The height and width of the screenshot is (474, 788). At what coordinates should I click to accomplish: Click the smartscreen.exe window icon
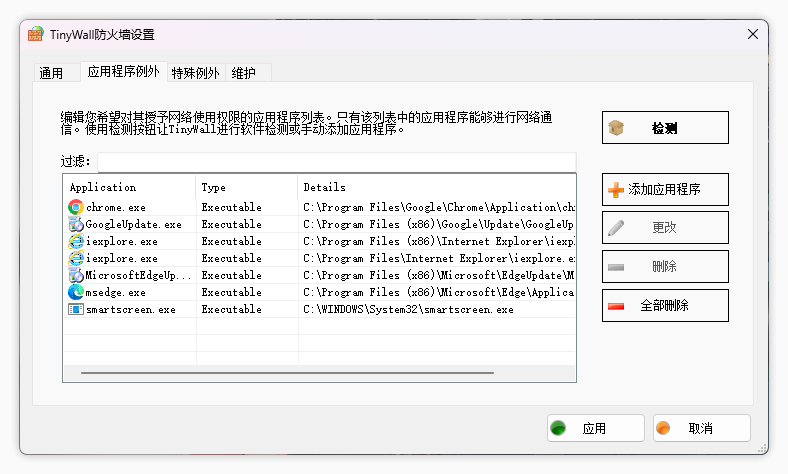[x=76, y=309]
